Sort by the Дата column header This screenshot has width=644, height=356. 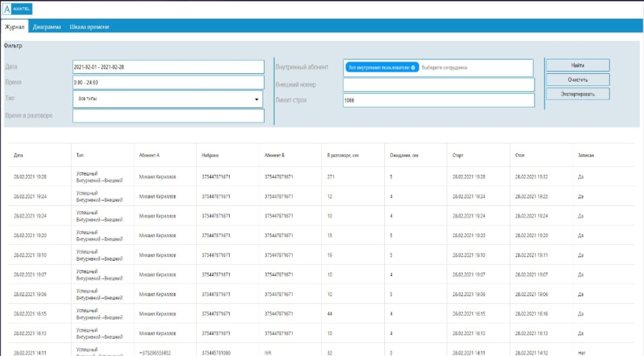coord(19,155)
